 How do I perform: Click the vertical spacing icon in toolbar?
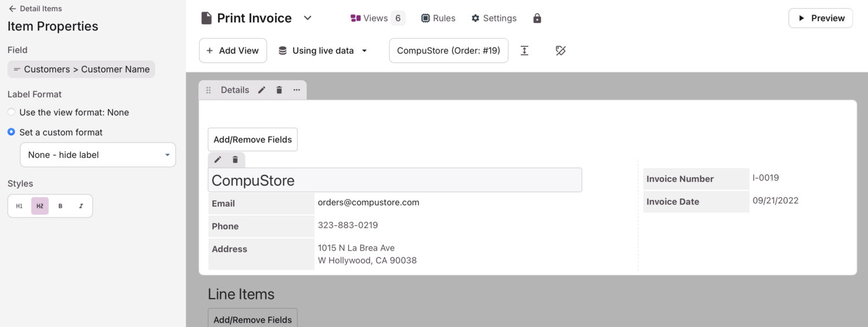coord(524,50)
